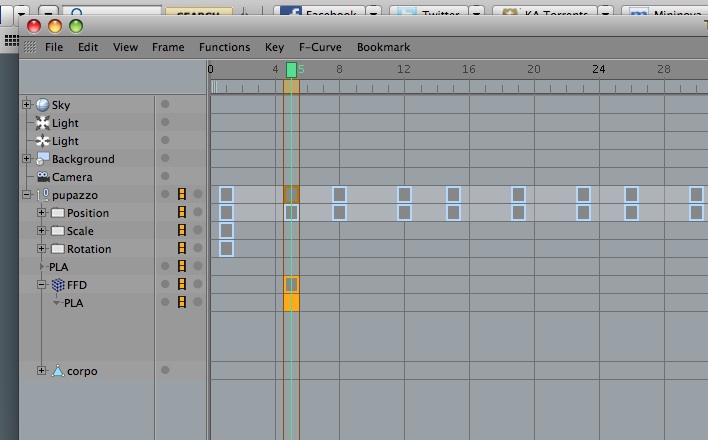Click the Rotation folder icon
The width and height of the screenshot is (708, 440).
coord(58,249)
